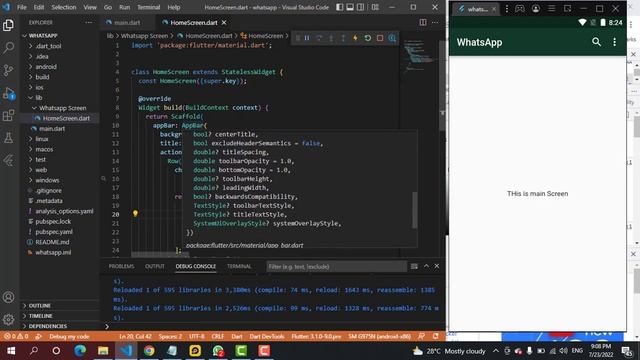Open README.md in the explorer
The height and width of the screenshot is (360, 640).
pyautogui.click(x=59, y=242)
